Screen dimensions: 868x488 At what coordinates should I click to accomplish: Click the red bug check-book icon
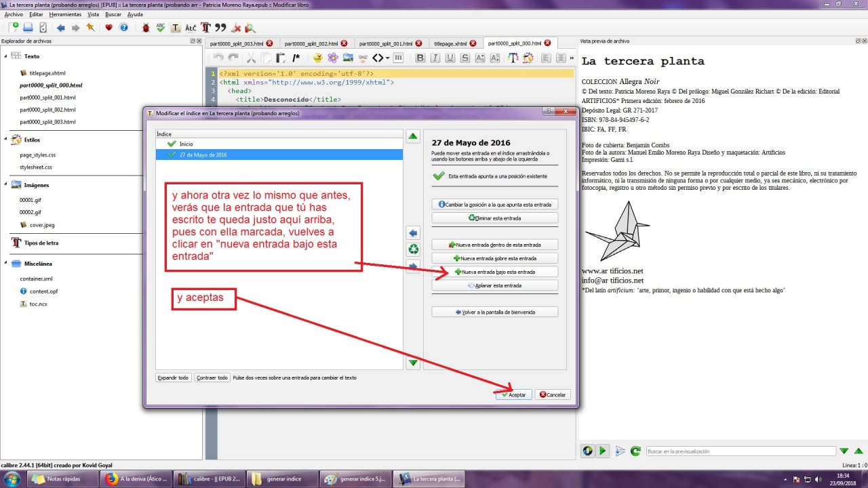tap(146, 28)
